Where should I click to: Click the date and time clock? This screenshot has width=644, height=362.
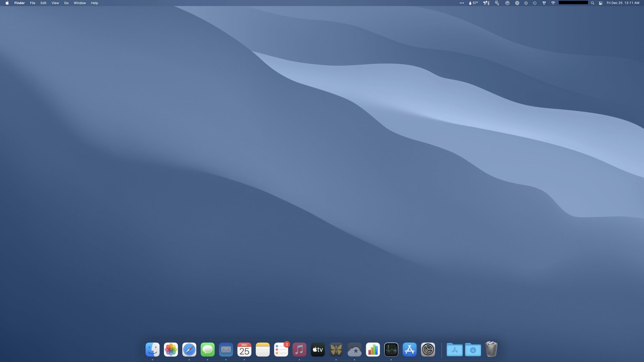tap(623, 3)
